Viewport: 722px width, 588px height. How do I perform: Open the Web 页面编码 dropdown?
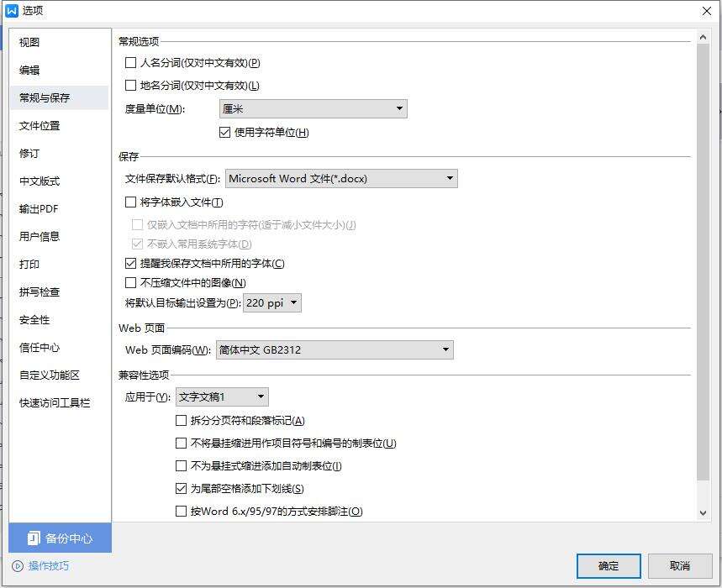click(x=335, y=349)
